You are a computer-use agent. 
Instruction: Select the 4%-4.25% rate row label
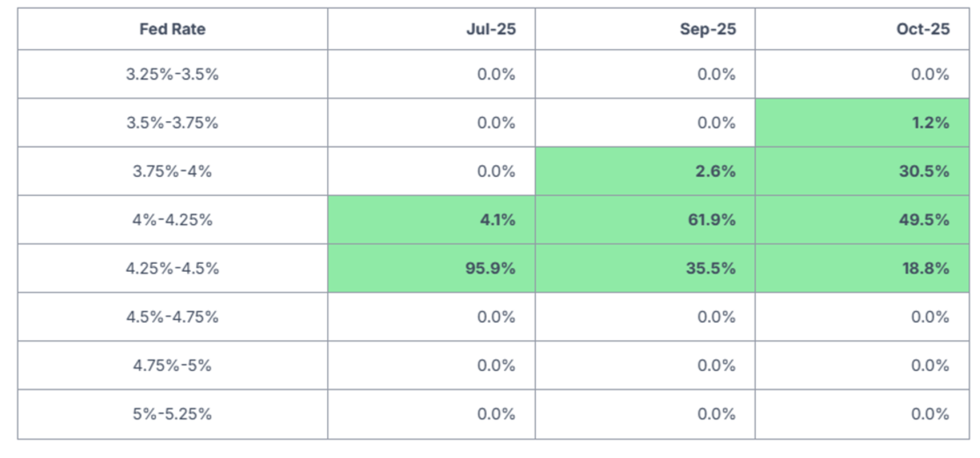click(x=172, y=219)
